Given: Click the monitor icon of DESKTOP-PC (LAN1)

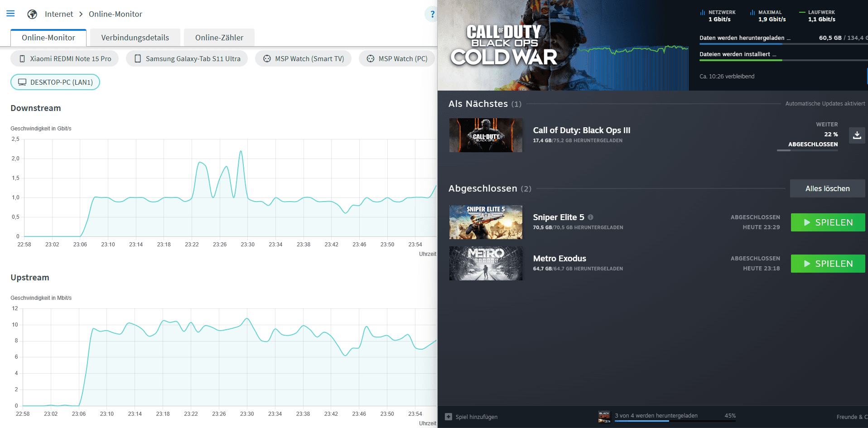Looking at the screenshot, I should [22, 82].
